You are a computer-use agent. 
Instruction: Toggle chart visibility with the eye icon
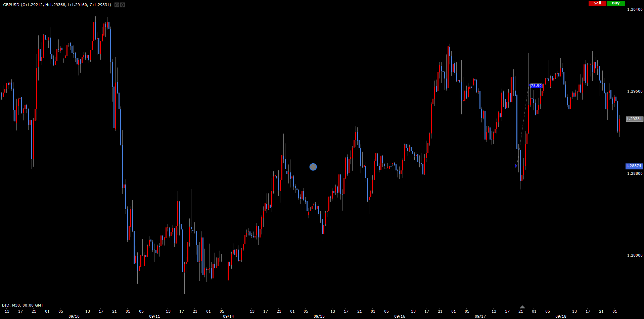tap(117, 5)
